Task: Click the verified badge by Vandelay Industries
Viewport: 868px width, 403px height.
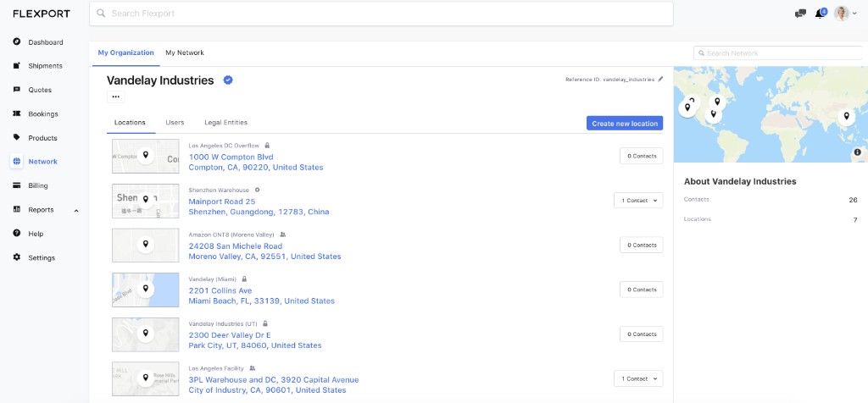Action: (x=228, y=80)
